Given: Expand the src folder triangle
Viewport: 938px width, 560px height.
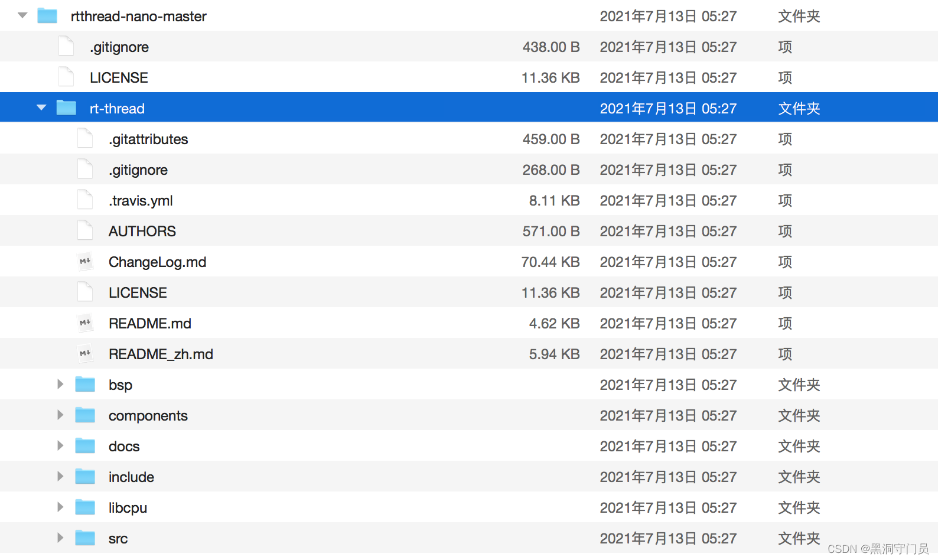Looking at the screenshot, I should coord(60,538).
